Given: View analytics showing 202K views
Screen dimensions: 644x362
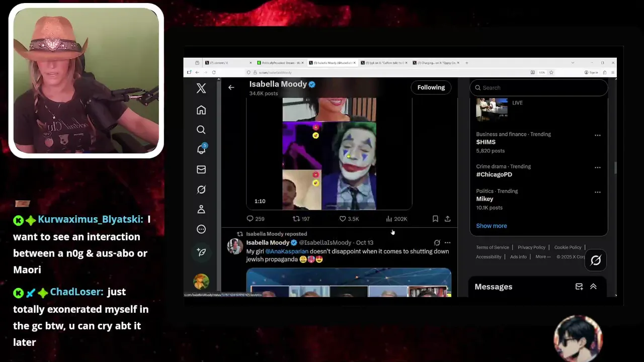Looking at the screenshot, I should (x=396, y=219).
